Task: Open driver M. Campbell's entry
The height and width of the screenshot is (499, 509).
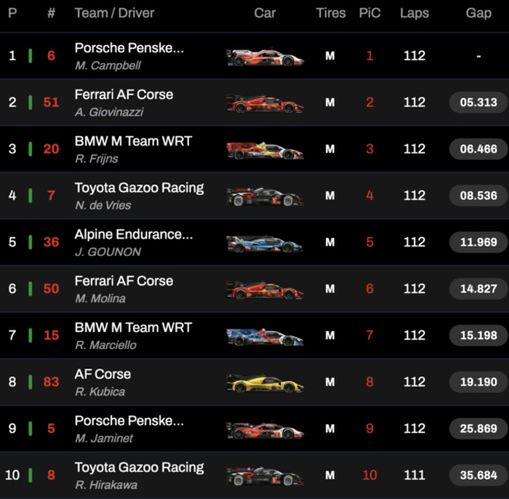Action: tap(108, 65)
